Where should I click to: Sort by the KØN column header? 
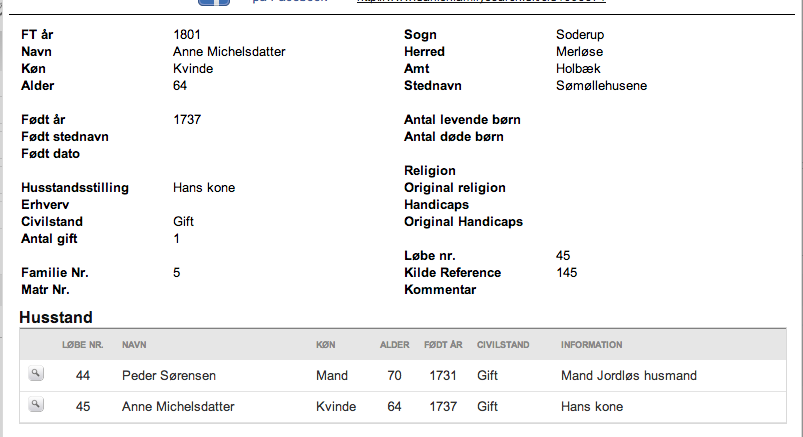[x=326, y=345]
